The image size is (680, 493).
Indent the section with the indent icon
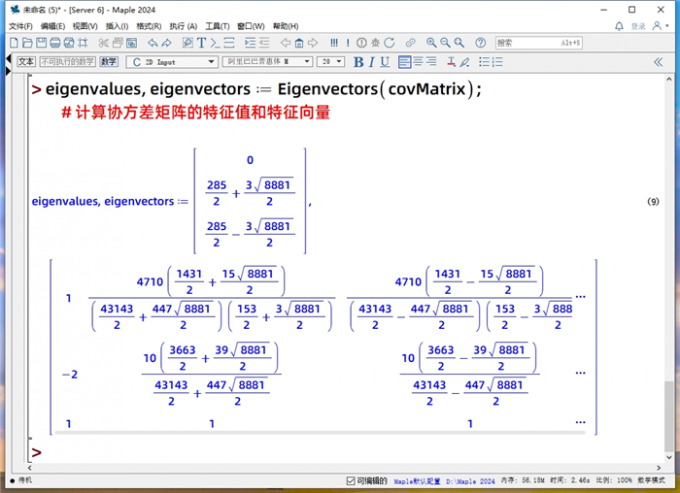250,42
